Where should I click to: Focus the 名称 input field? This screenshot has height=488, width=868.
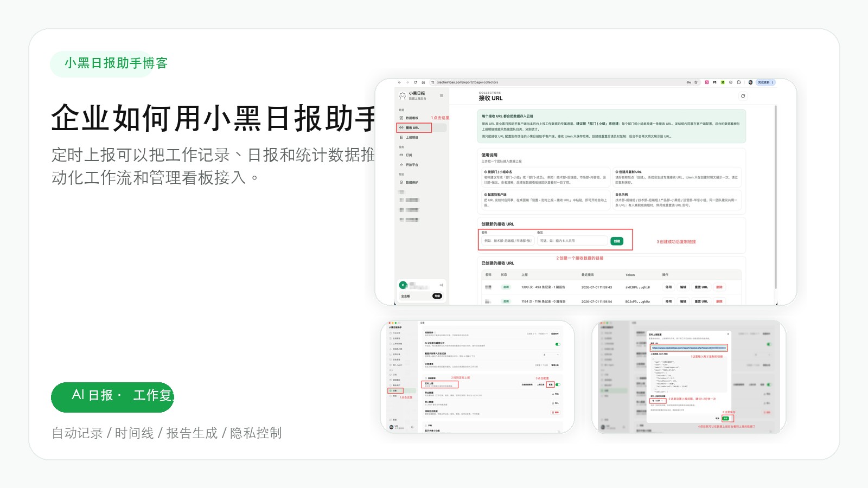coord(508,241)
